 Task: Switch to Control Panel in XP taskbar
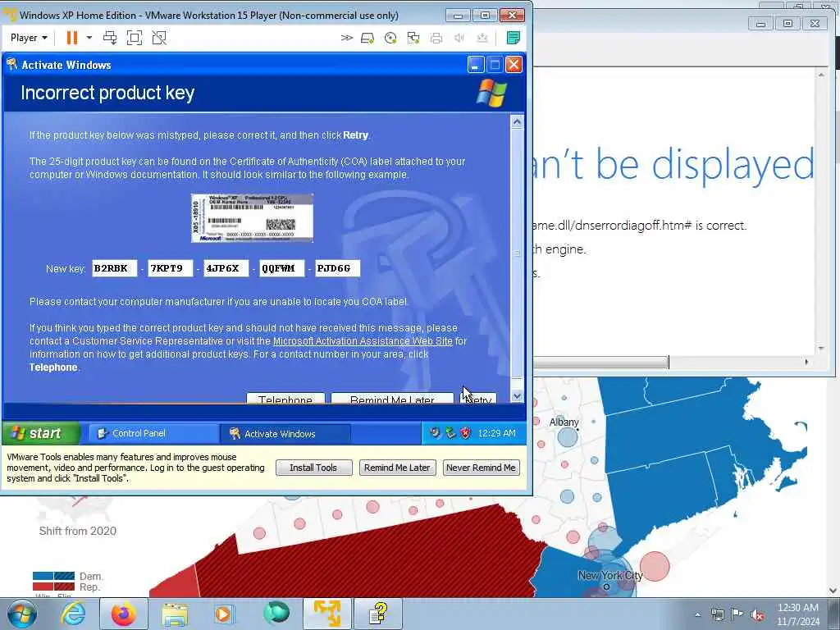153,433
